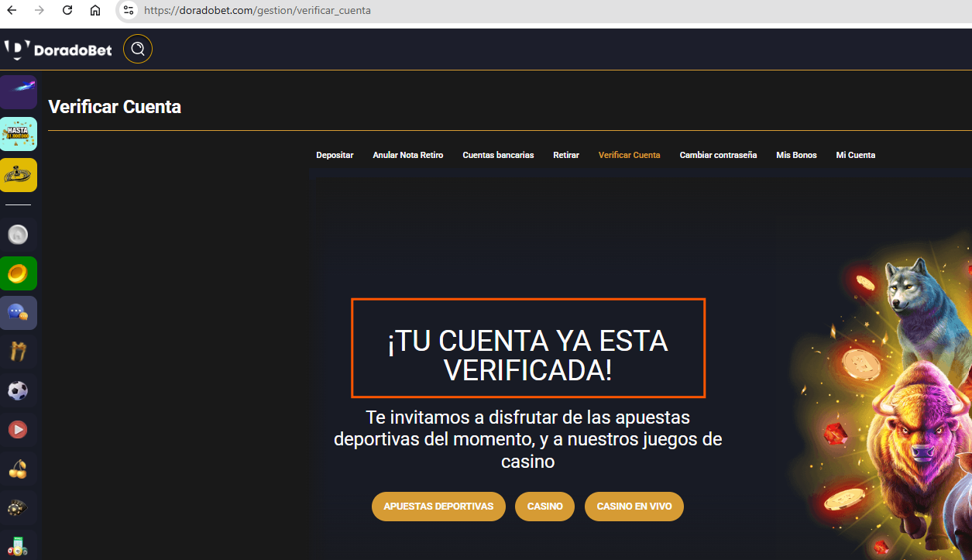Open the cherries slots sidebar icon
Screen dimensions: 972x560
[18, 469]
